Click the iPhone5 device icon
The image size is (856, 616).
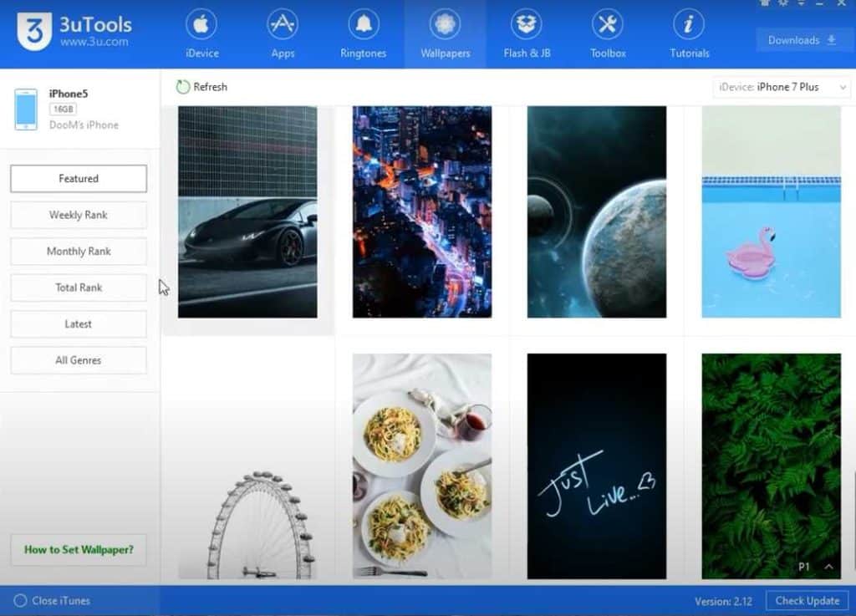(x=26, y=109)
